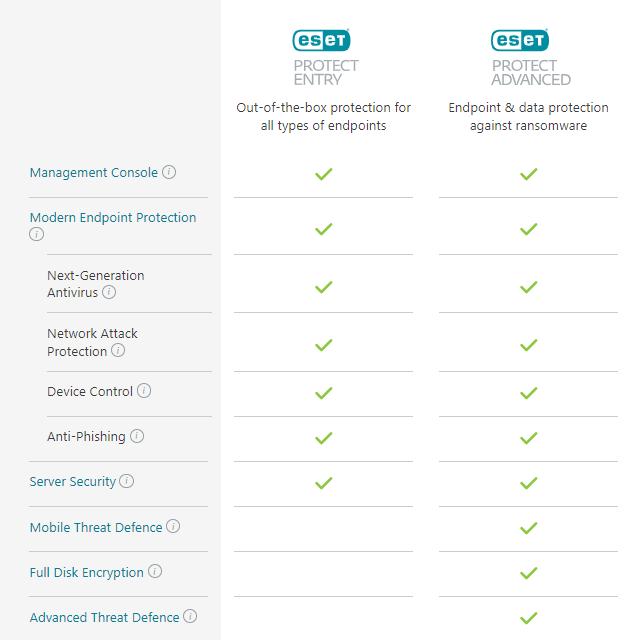
Task: Show Server Security info tooltip icon
Action: point(127,481)
